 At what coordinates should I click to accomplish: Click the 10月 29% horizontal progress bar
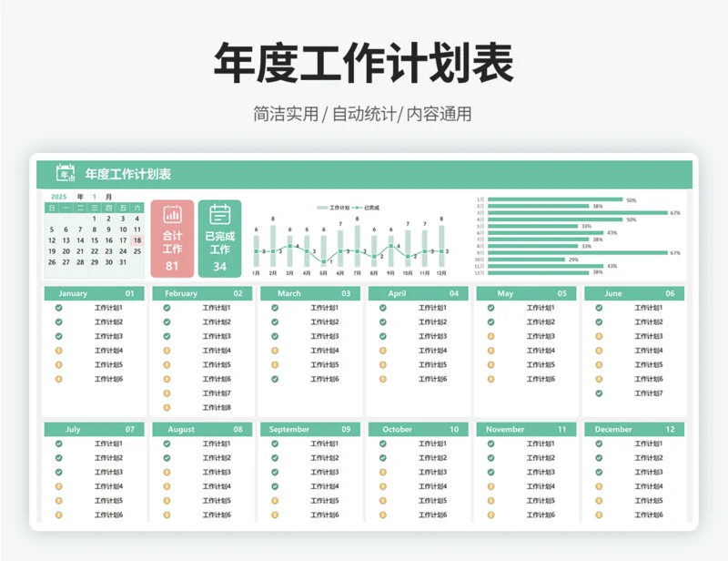(x=527, y=260)
